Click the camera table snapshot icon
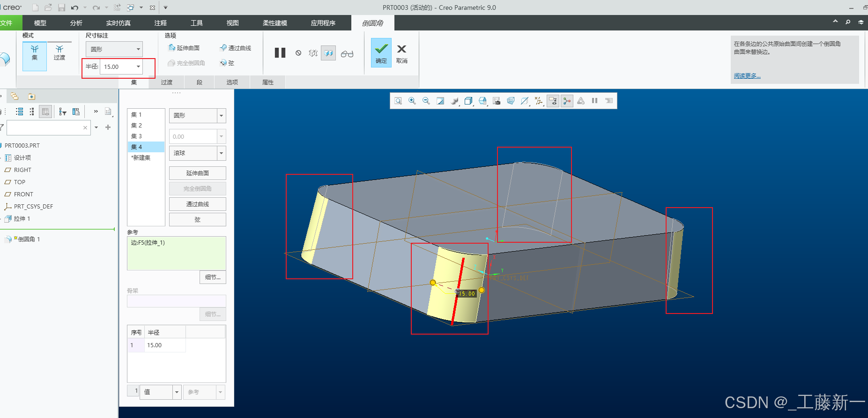 [497, 101]
